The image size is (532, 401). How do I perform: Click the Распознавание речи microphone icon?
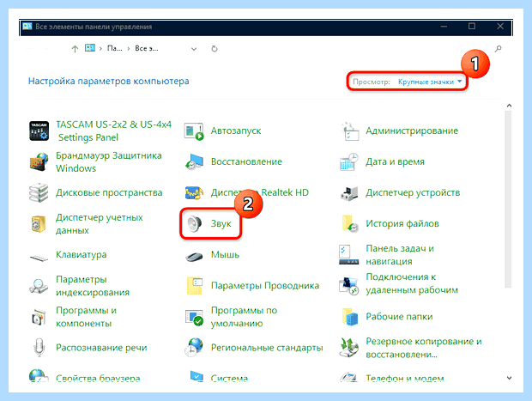coord(39,348)
